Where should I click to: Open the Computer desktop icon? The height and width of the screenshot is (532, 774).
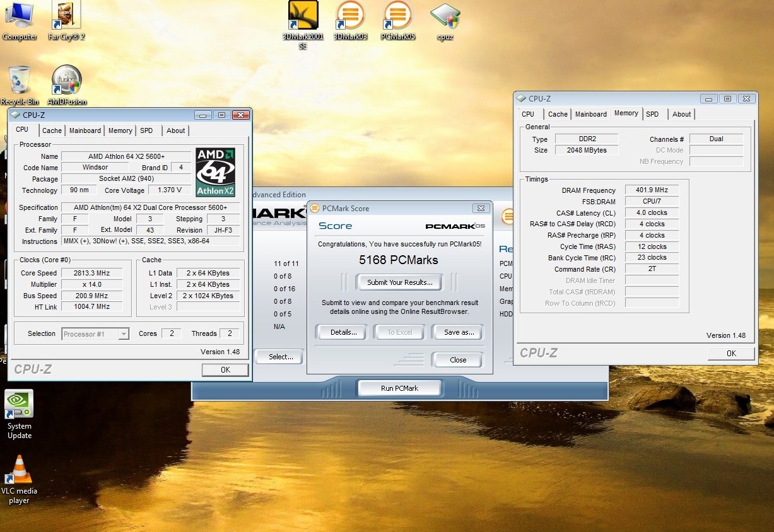pos(20,21)
